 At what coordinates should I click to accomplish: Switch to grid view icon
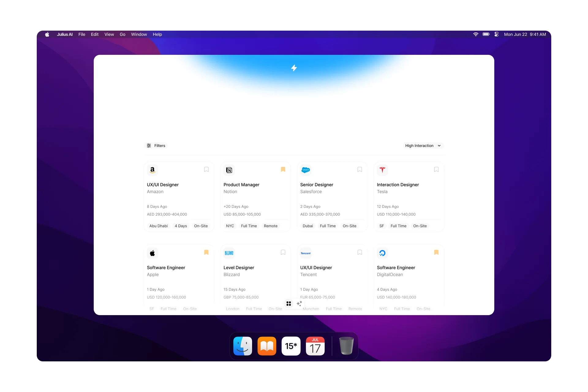(x=288, y=303)
